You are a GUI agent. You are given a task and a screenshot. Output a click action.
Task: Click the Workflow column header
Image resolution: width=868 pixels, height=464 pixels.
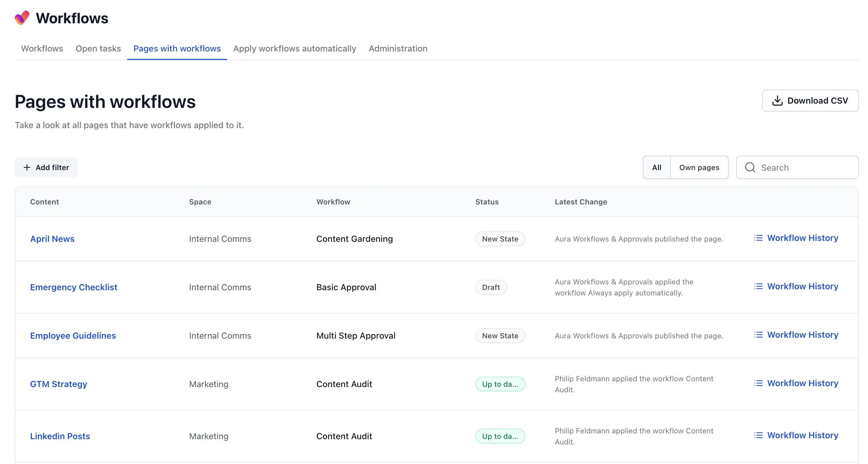pos(333,202)
